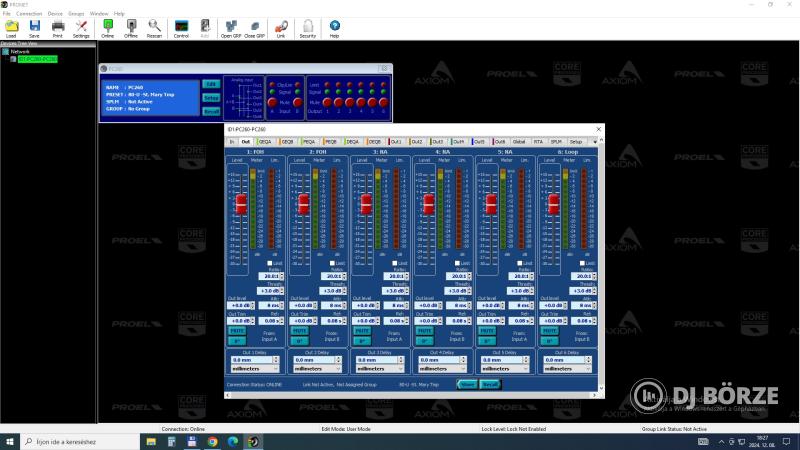The height and width of the screenshot is (450, 800).
Task: Click Setup button in PC260 panel
Action: click(211, 97)
